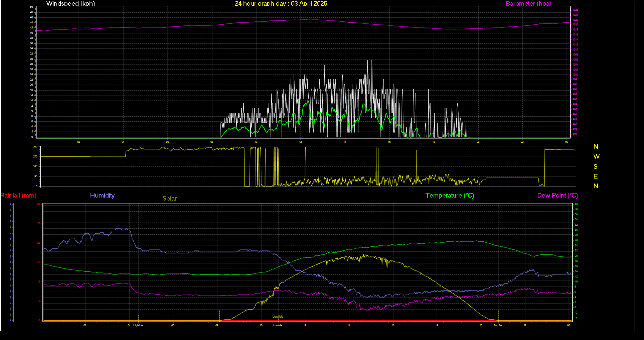The image size is (644, 340).
Task: Click the compass N marker at top
Action: 596,146
